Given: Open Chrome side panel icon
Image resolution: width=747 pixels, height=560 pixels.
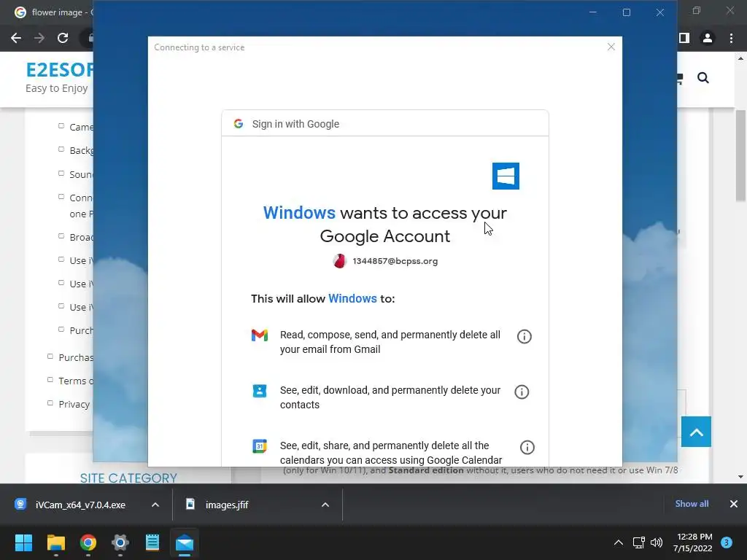Looking at the screenshot, I should click(x=684, y=38).
